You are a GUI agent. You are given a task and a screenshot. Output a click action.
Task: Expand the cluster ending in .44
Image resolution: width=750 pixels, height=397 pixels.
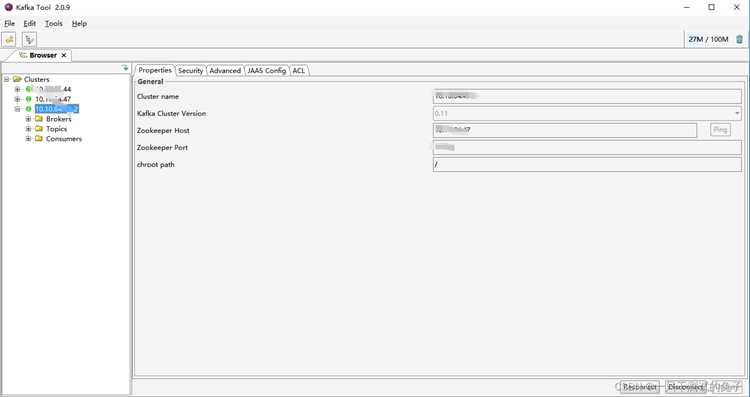17,89
